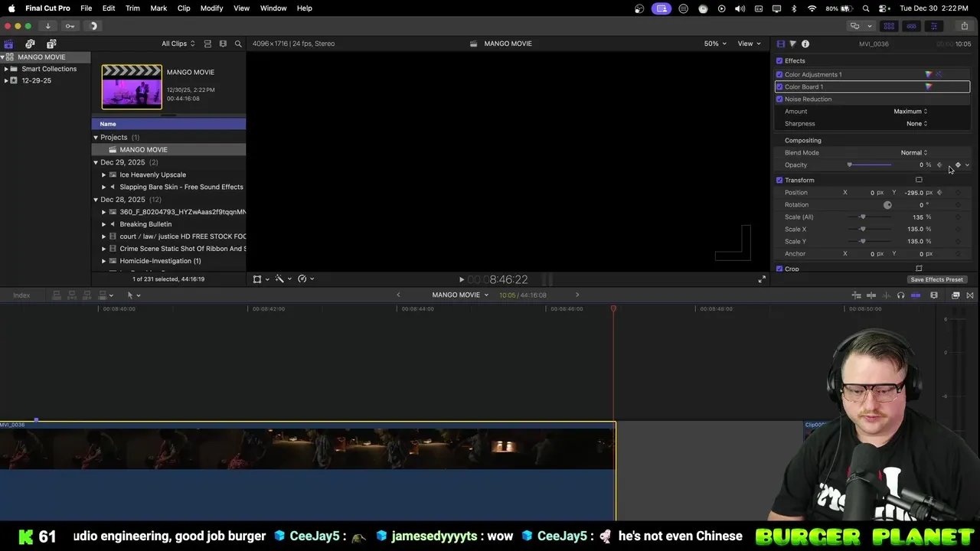Screen dimensions: 980x551
Task: Expand Smart Collections folder
Action: point(6,69)
